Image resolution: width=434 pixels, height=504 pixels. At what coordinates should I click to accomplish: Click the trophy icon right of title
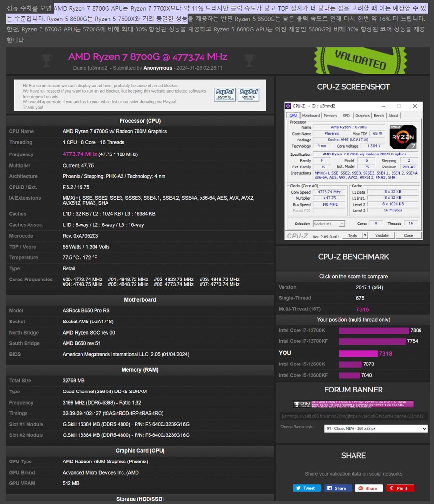tap(249, 60)
